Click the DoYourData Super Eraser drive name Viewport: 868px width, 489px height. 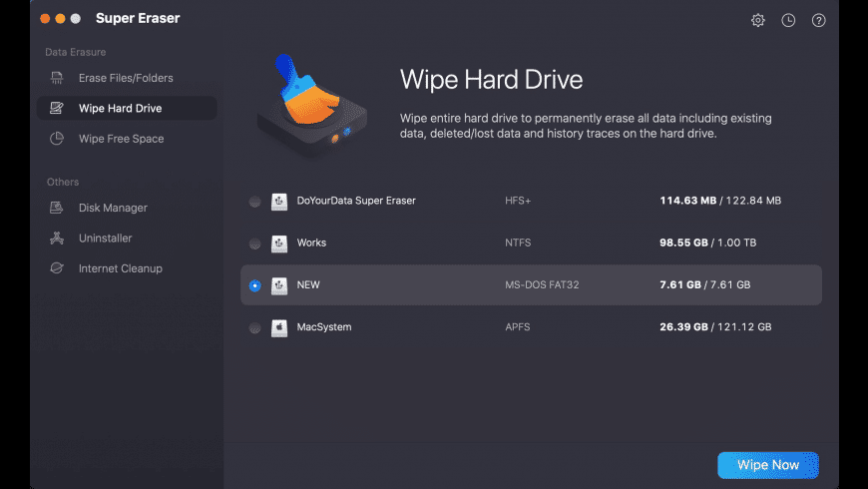tap(356, 201)
